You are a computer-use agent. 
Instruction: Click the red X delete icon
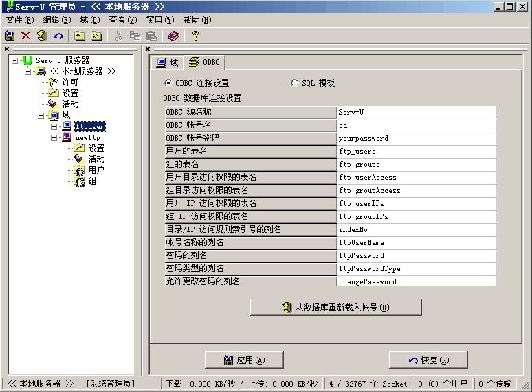(25, 36)
